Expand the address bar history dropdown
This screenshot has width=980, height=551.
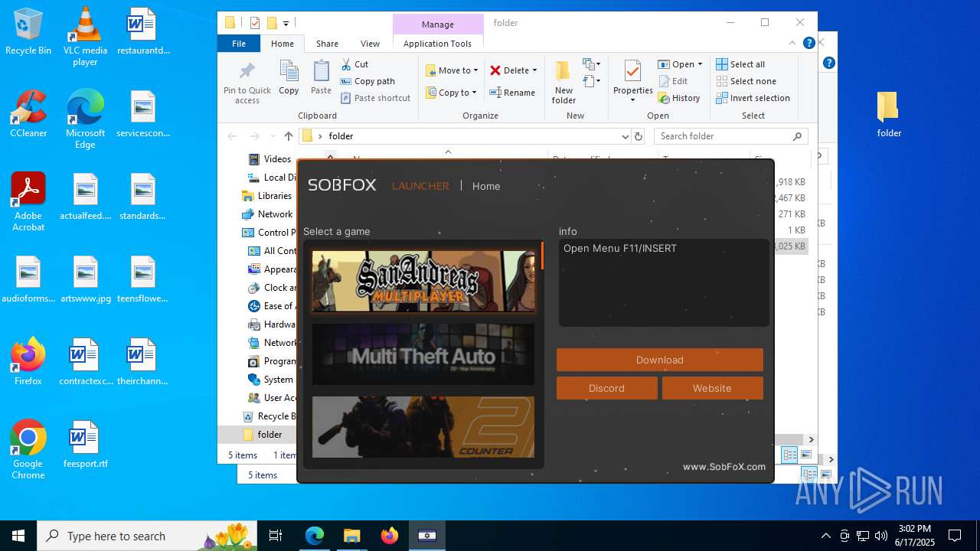point(625,136)
